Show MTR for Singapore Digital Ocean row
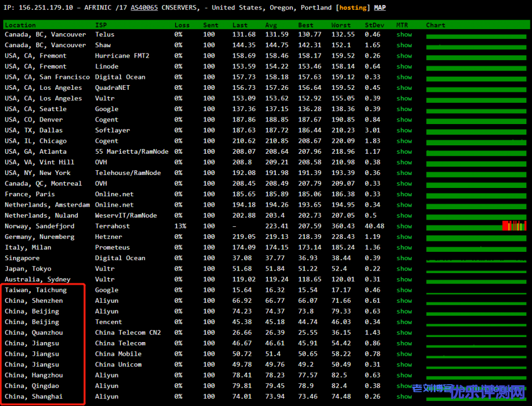Screen dimensions: 532x406 (x=404, y=258)
